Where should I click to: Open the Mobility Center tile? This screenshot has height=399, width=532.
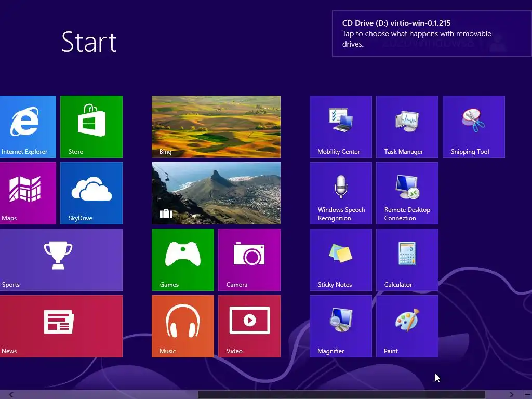pos(341,127)
